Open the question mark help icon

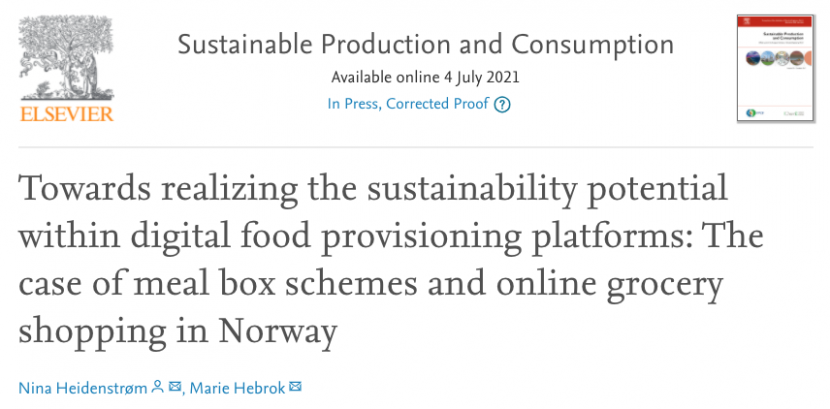point(502,105)
